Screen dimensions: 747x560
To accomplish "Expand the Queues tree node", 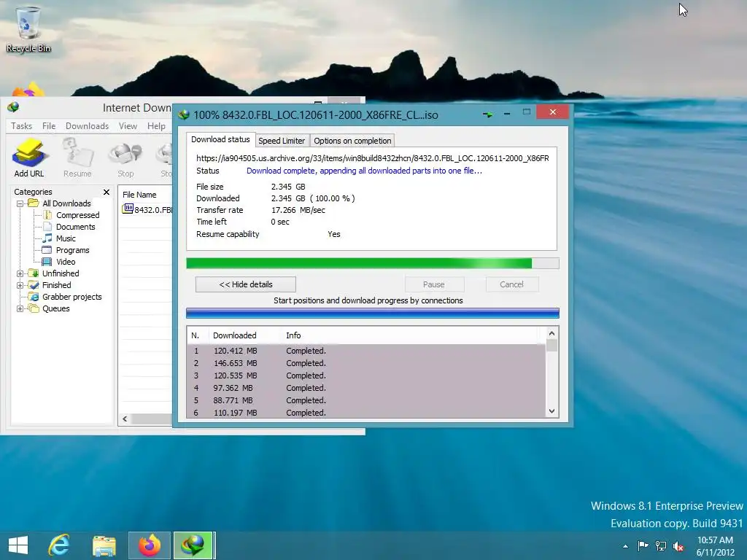I will (x=20, y=308).
